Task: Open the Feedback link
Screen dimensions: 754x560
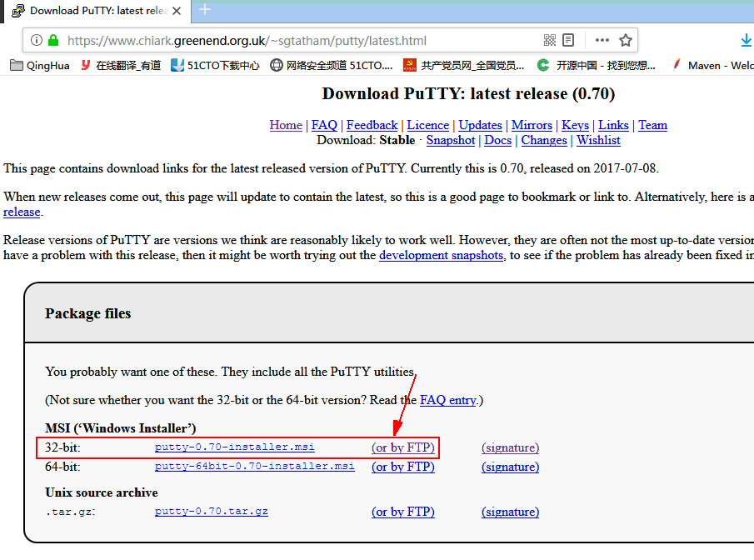Action: click(372, 125)
